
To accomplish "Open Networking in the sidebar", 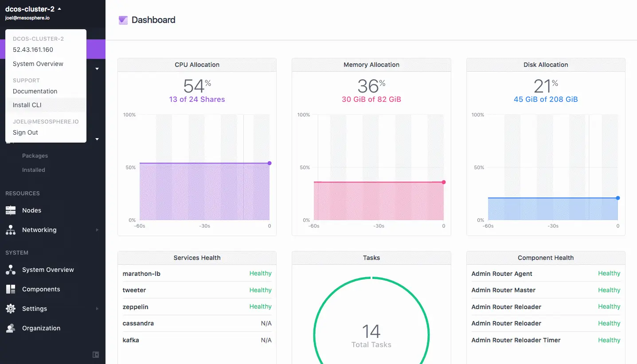I will [39, 230].
